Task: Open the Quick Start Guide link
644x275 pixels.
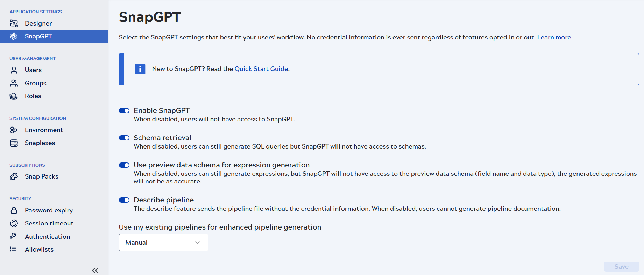Action: 261,69
